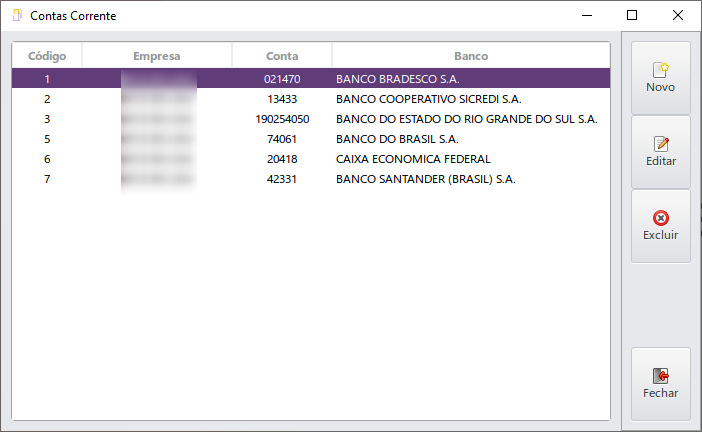The image size is (702, 432).
Task: Click account number 42331
Action: pyautogui.click(x=282, y=179)
